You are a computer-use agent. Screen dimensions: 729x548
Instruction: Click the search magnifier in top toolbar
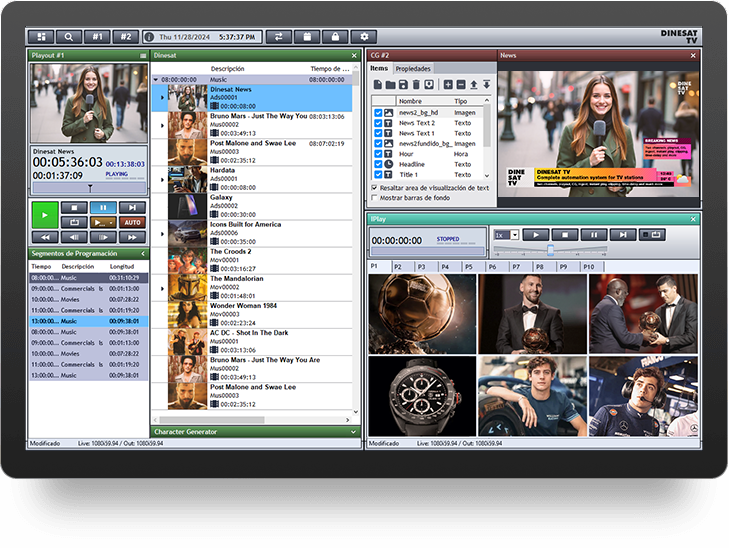coord(70,36)
